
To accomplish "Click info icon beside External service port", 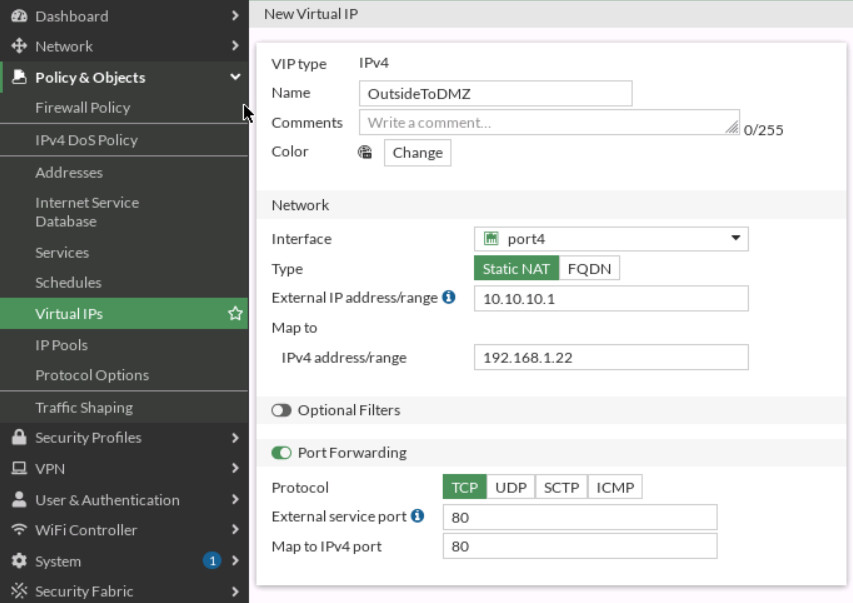I will pos(417,516).
